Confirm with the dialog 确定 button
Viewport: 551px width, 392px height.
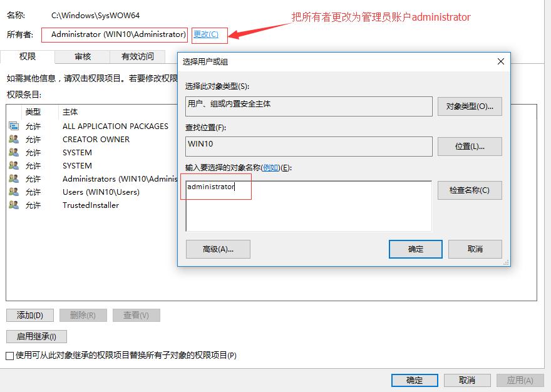tap(415, 249)
